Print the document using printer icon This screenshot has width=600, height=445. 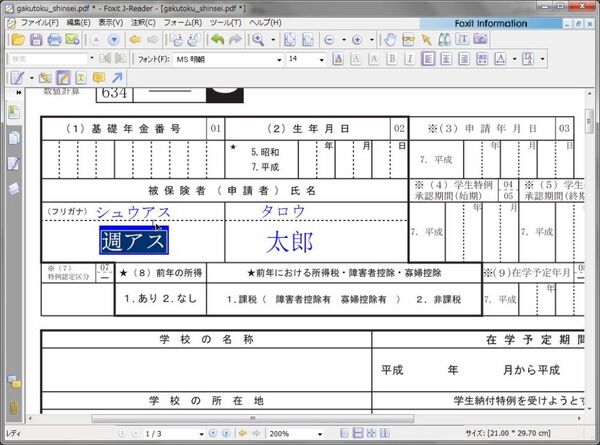(54, 39)
